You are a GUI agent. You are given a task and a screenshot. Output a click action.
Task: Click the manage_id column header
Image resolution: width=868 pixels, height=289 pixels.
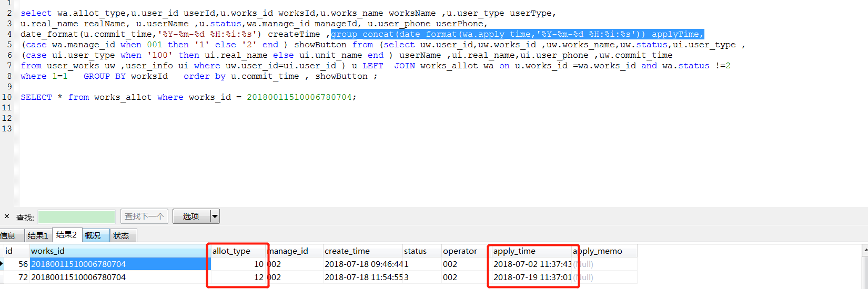pos(295,251)
